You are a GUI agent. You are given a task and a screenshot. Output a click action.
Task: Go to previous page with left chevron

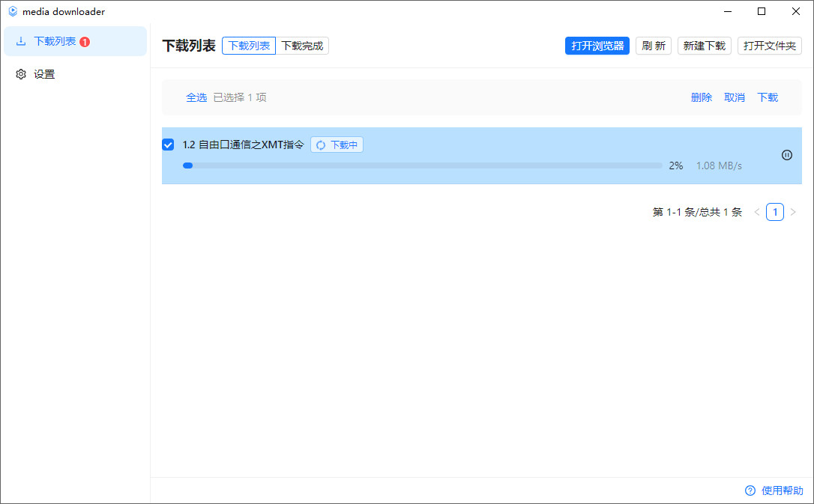[756, 212]
